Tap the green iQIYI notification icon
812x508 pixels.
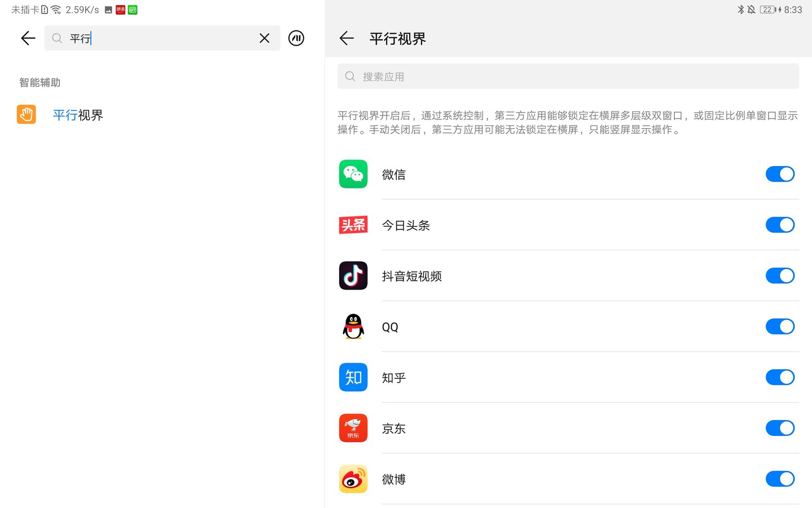(132, 10)
